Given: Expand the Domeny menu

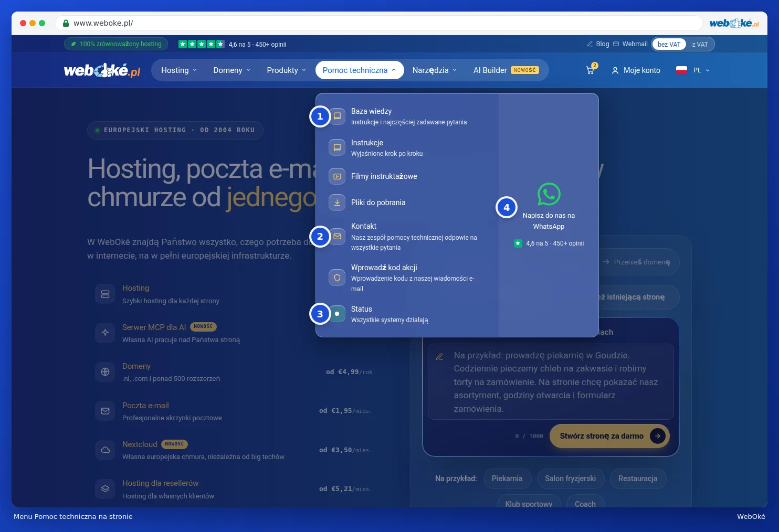Looking at the screenshot, I should point(232,70).
